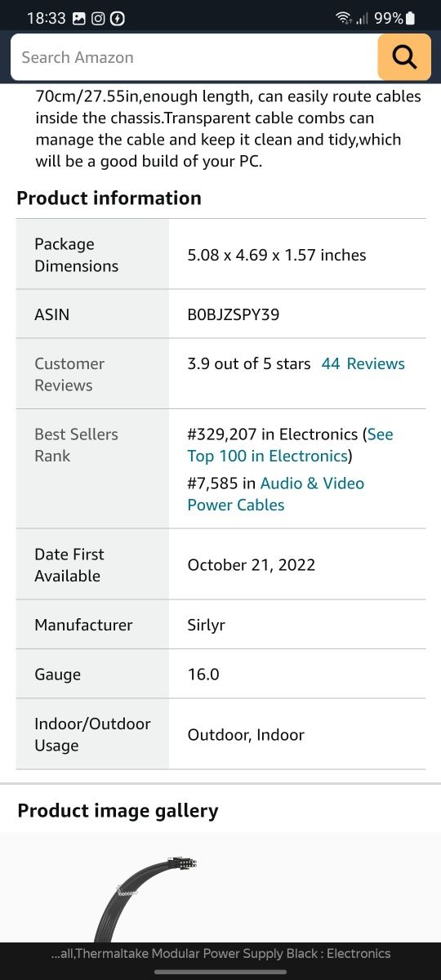Tap the Wi-Fi icon in status bar
The width and height of the screenshot is (441, 980).
(x=343, y=17)
